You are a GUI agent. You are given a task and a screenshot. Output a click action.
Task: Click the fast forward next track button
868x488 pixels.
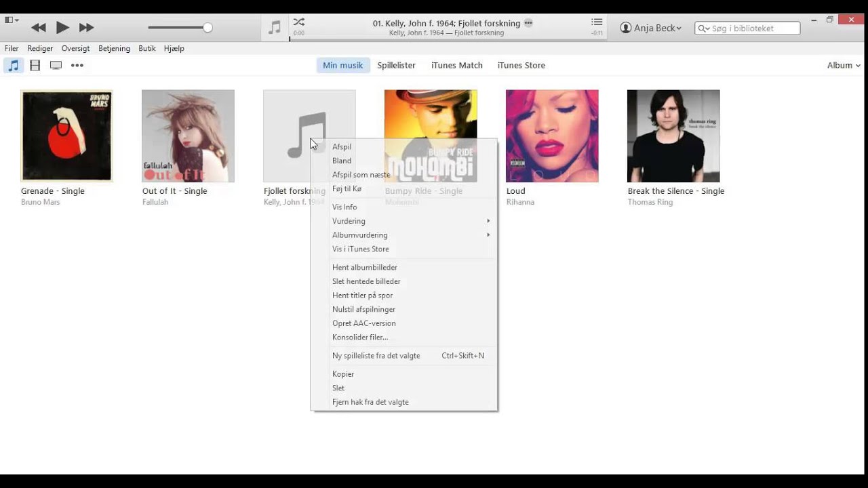tap(86, 28)
